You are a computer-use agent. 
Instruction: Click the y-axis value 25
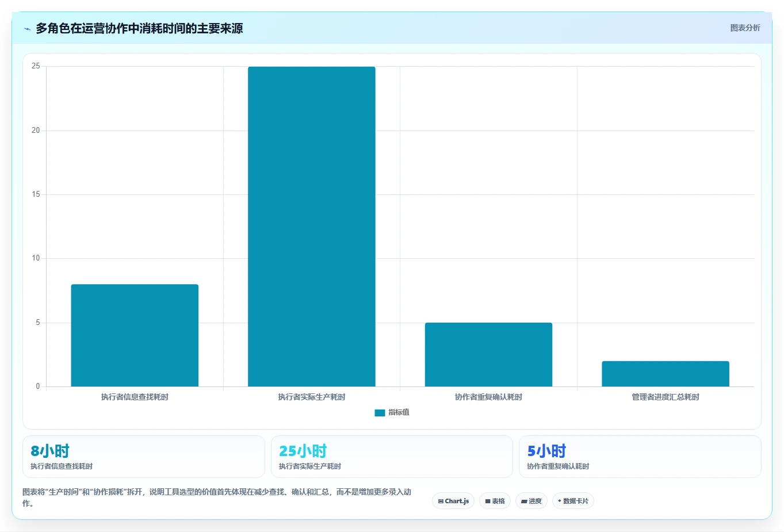point(36,66)
